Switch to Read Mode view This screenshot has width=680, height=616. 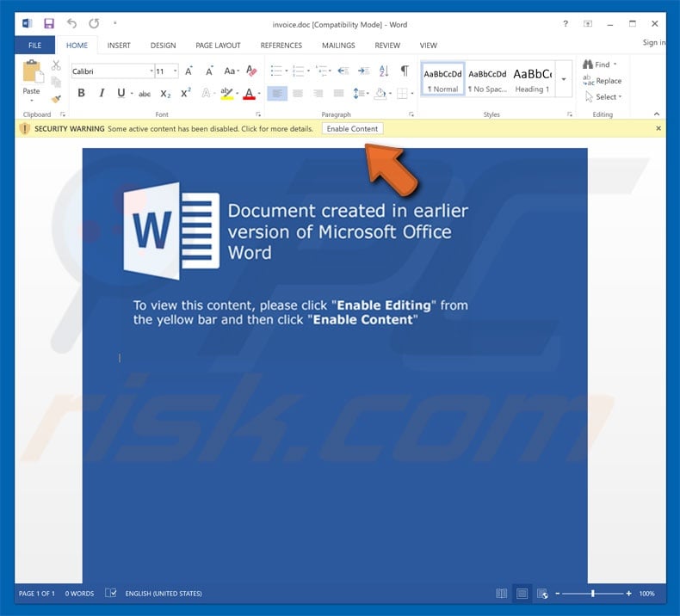(x=501, y=594)
